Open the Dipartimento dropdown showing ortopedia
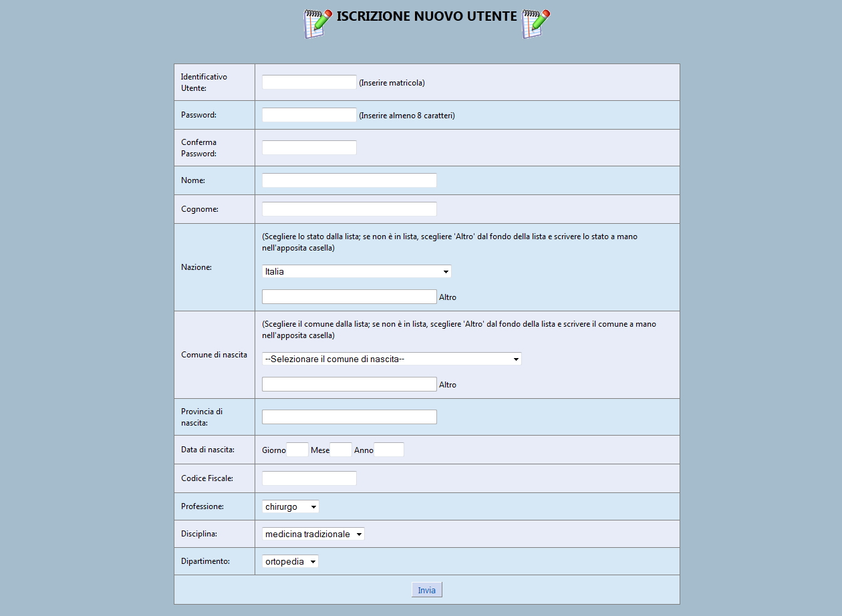 [x=289, y=561]
